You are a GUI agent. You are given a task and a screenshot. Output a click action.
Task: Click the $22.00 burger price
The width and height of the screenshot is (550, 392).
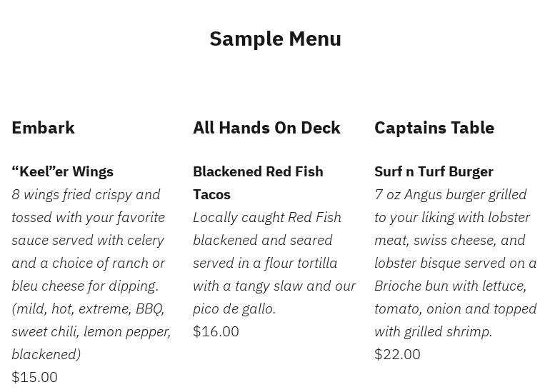point(397,354)
